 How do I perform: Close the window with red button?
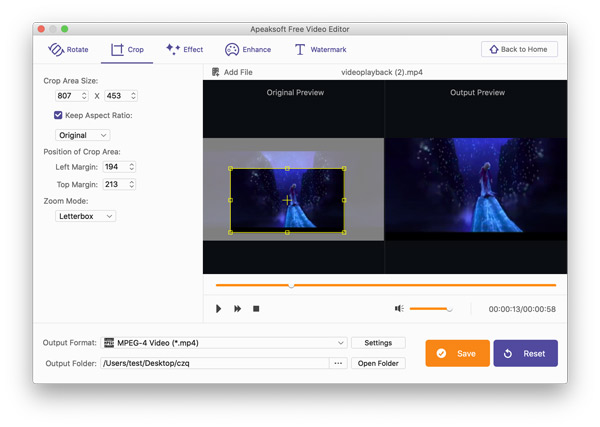41,29
